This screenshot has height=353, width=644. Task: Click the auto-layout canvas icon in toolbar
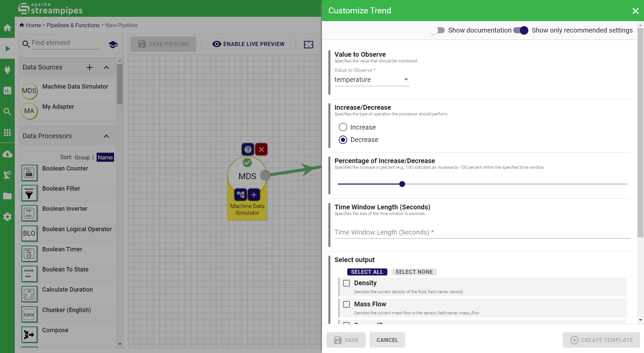[308, 44]
